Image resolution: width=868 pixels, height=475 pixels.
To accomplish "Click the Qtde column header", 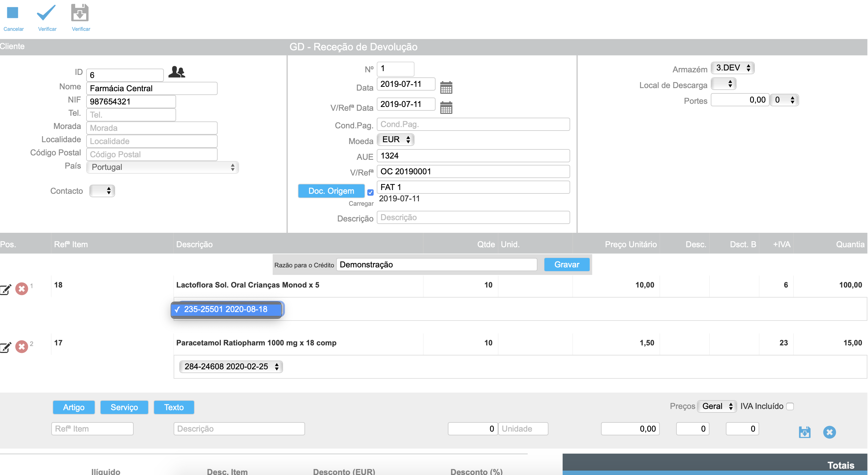I will pos(486,244).
